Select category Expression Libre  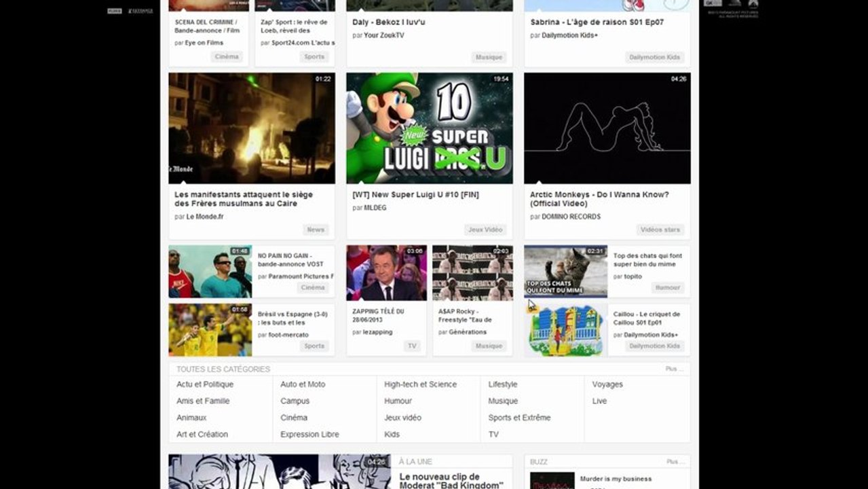click(x=309, y=435)
